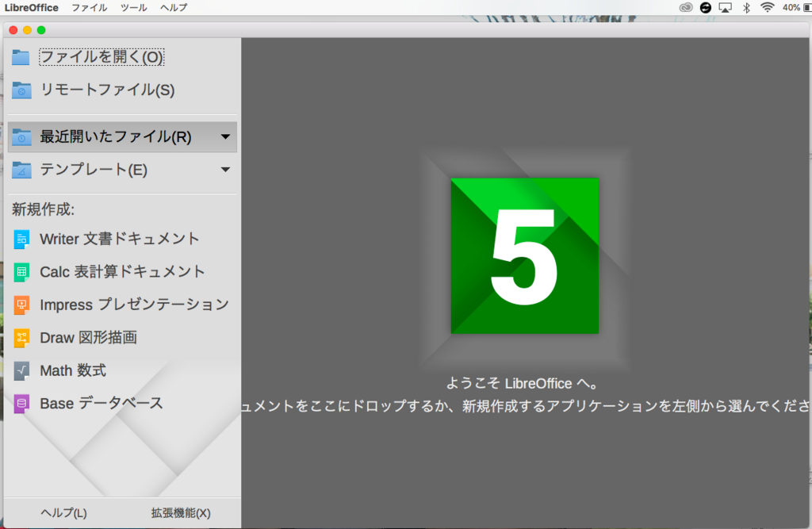Click the Math formula icon
Image resolution: width=812 pixels, height=529 pixels.
(21, 371)
